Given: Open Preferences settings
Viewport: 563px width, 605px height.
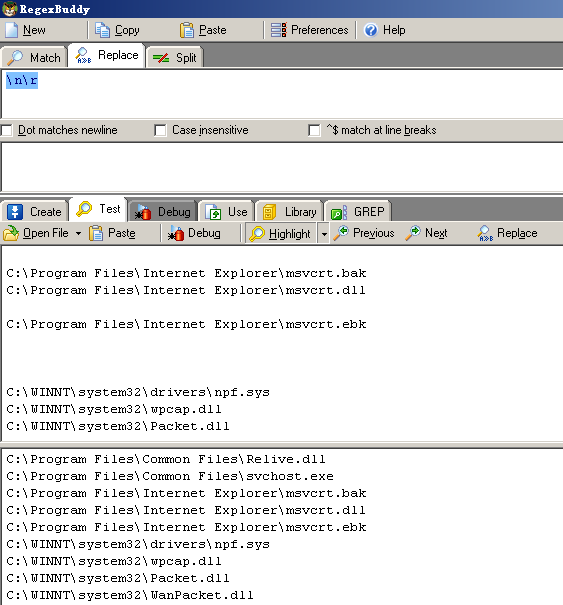Looking at the screenshot, I should pos(309,30).
